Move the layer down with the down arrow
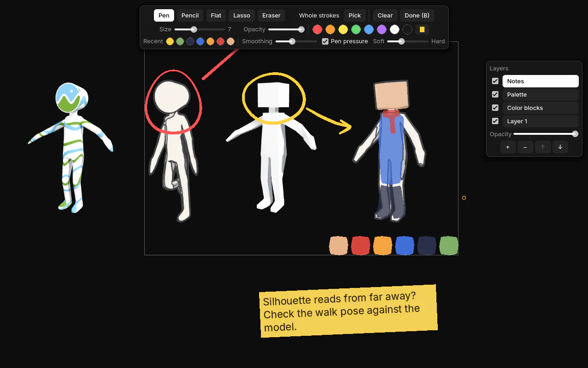The height and width of the screenshot is (368, 588). pos(560,147)
